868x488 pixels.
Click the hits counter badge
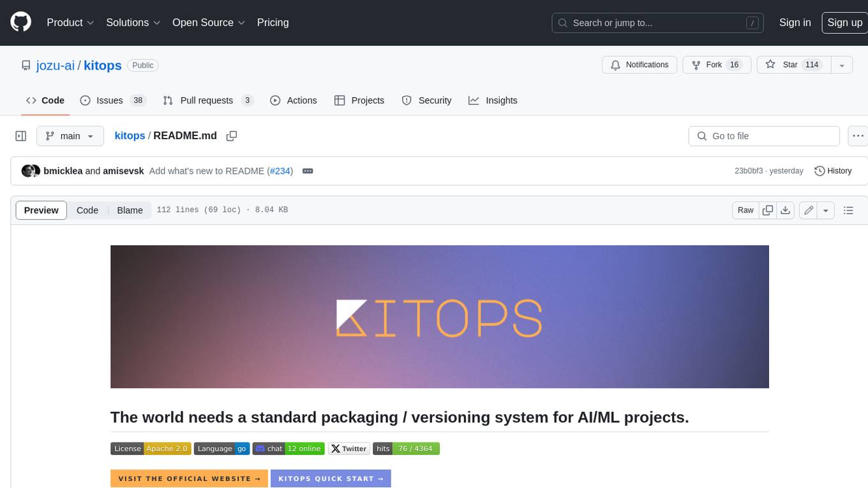click(406, 448)
